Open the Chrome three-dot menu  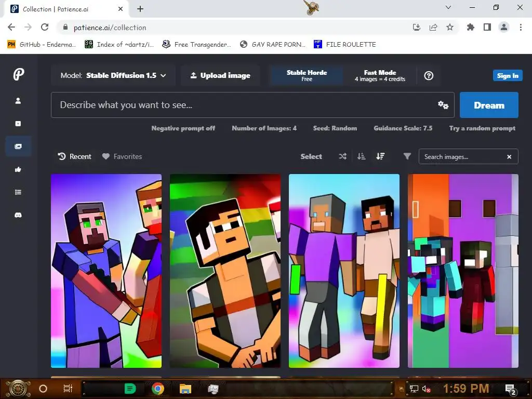[521, 28]
